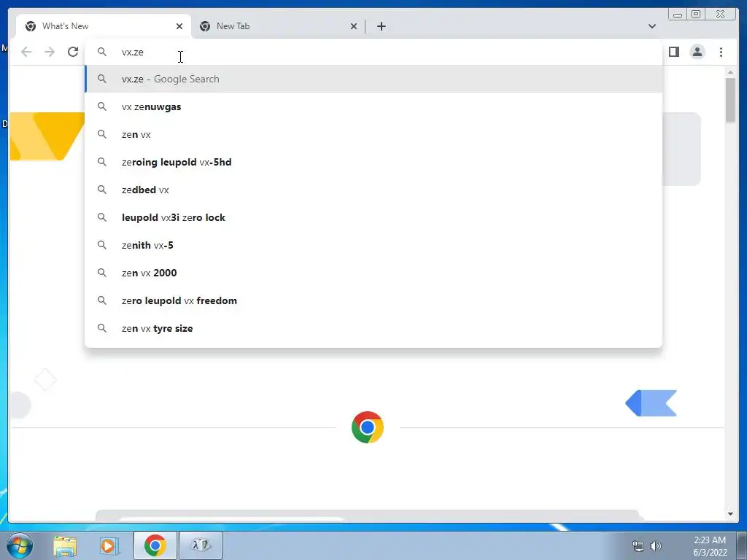The width and height of the screenshot is (747, 560).
Task: Select the 'vx.ze - Google Search' suggestion
Action: 373,79
